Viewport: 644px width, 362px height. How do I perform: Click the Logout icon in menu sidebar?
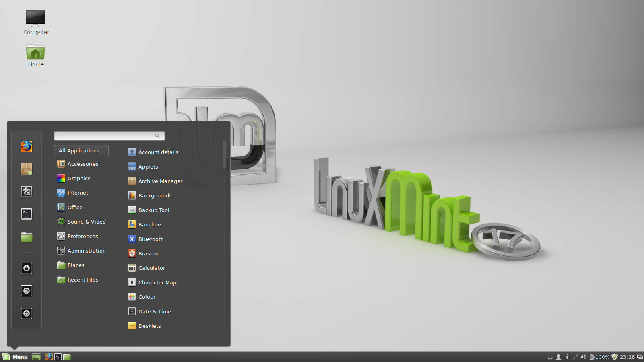coord(27,291)
